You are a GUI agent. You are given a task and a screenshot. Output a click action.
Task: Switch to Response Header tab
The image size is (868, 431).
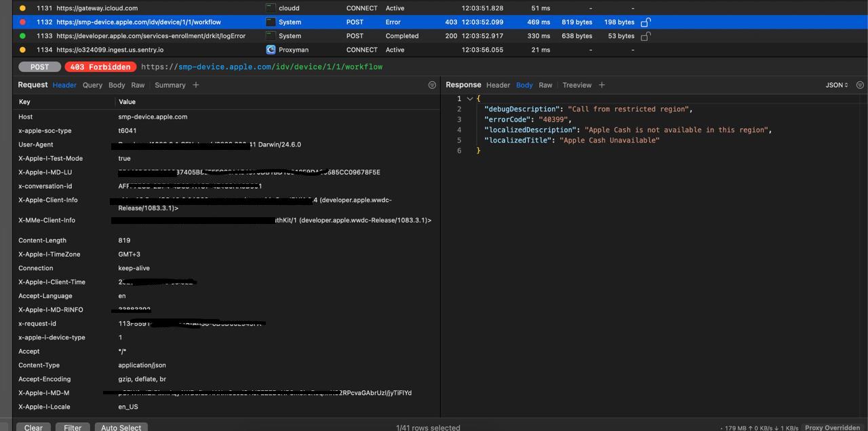(x=498, y=85)
